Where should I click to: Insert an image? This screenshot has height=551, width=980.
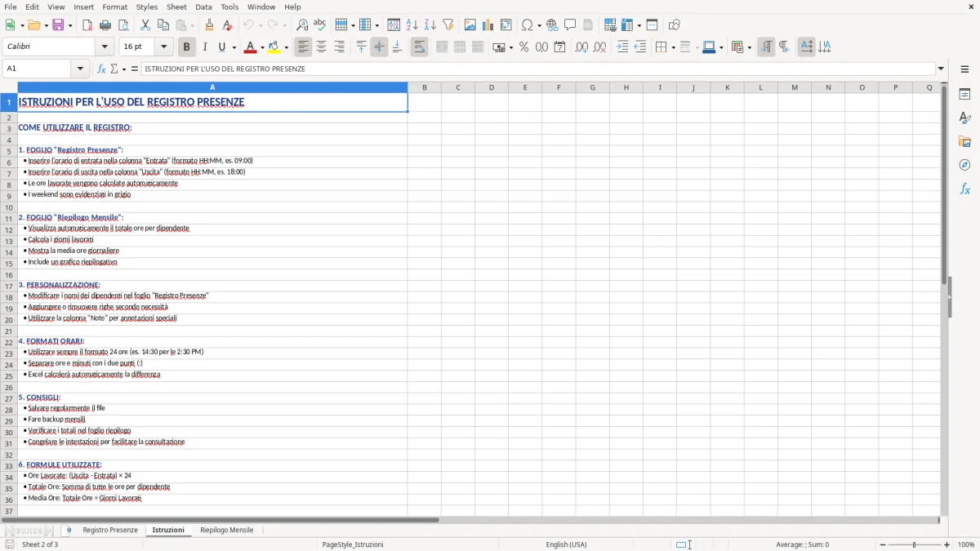(x=470, y=24)
